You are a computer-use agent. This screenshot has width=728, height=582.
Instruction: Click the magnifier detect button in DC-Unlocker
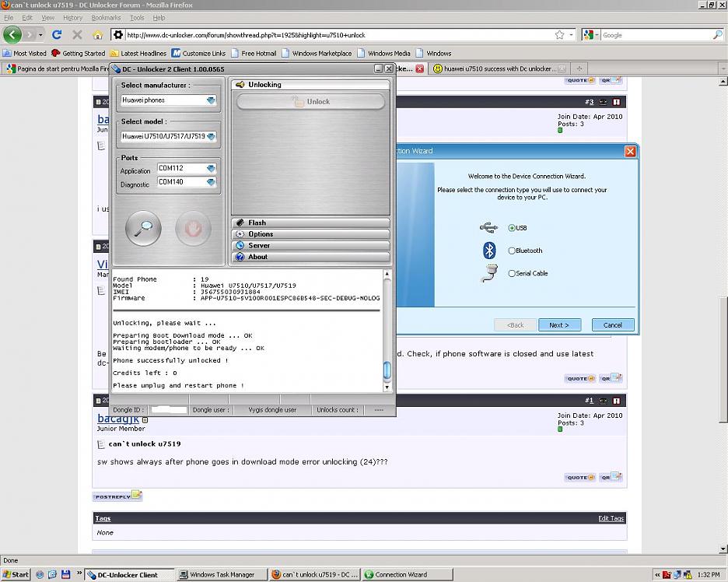pos(144,228)
